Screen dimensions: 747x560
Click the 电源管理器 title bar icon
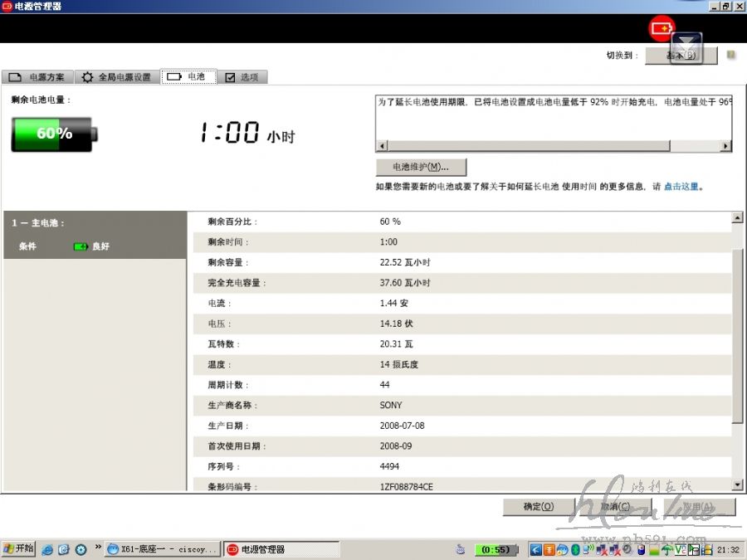(7, 6)
